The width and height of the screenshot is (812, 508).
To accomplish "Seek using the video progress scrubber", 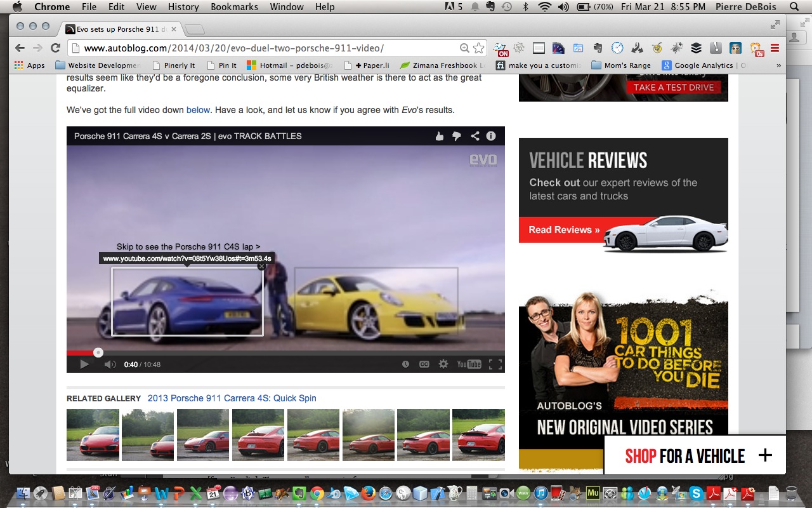I will click(98, 352).
